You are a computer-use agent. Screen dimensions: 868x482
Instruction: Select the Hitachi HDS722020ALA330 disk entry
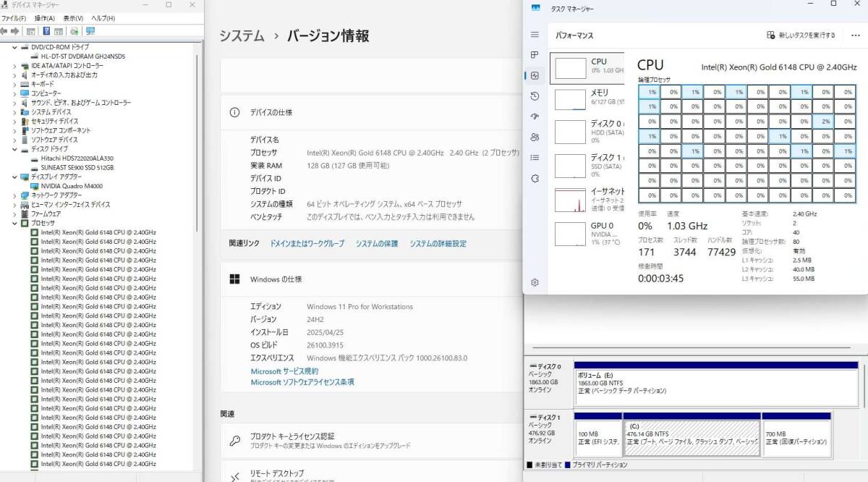point(72,158)
